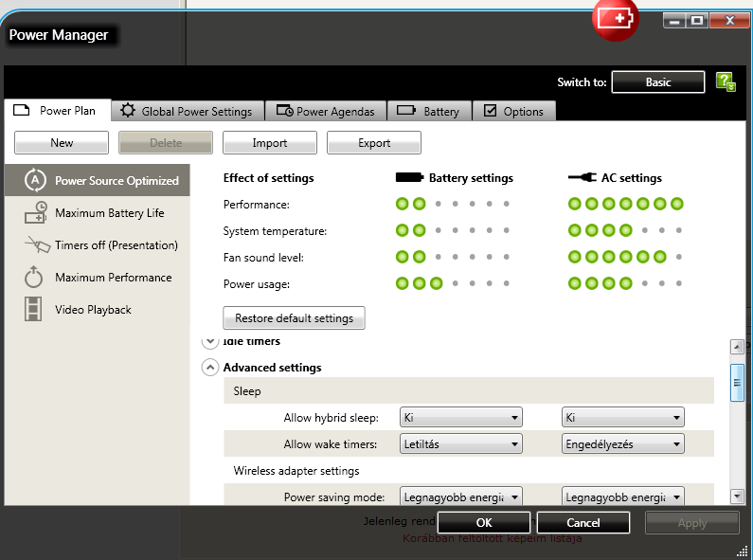Click the Import button

270,143
